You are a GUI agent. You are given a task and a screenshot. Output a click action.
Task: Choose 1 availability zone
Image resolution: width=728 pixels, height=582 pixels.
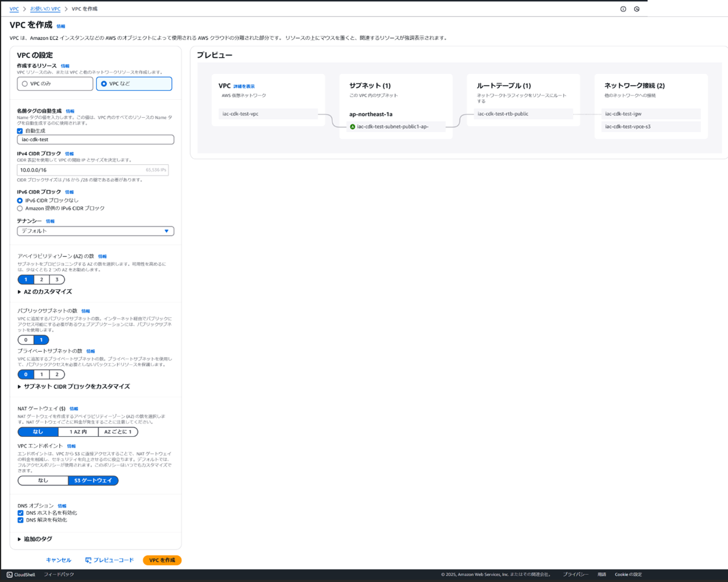coord(26,279)
